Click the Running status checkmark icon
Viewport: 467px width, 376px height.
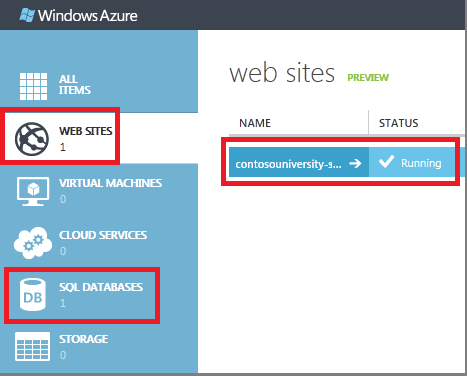pyautogui.click(x=386, y=162)
